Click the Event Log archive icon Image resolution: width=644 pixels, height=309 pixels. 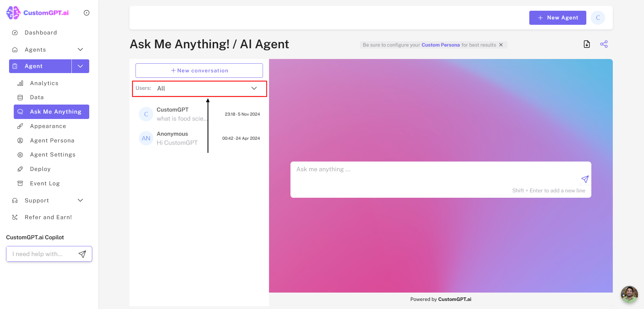coord(20,183)
